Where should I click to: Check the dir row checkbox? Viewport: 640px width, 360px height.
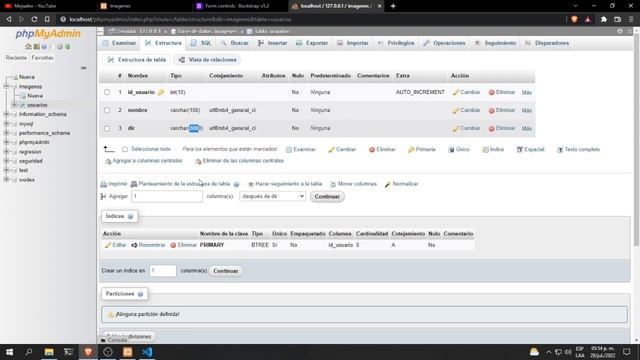coord(107,128)
